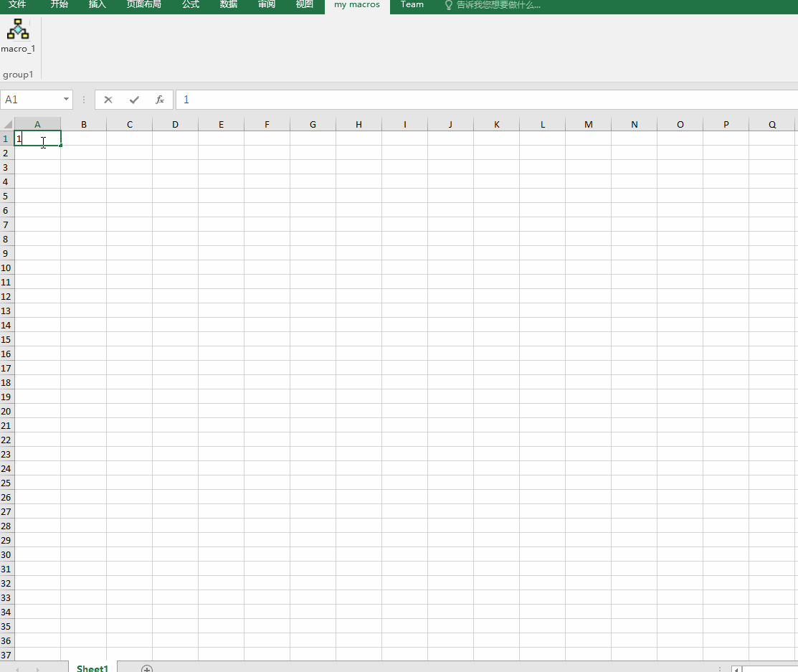Select column A header
The image size is (798, 672).
38,124
